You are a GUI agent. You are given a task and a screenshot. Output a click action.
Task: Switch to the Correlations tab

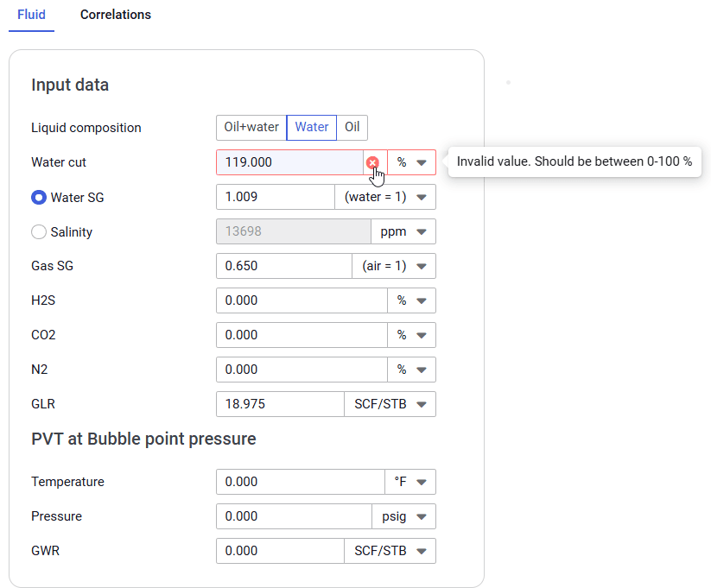pos(116,15)
